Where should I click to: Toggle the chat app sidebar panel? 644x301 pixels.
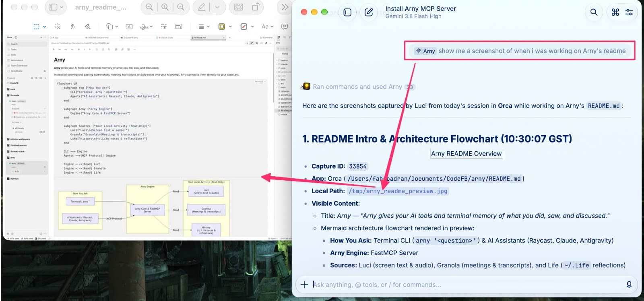tap(348, 12)
